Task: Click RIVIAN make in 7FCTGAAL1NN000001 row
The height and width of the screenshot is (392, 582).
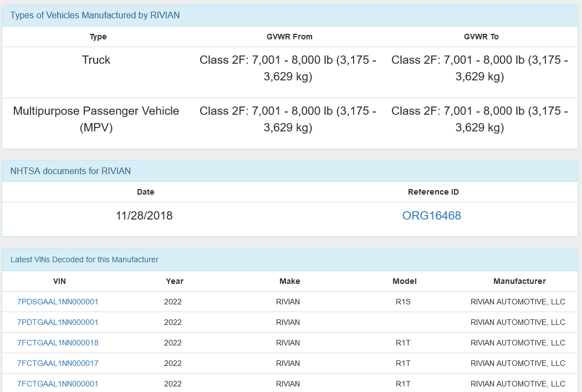Action: (288, 384)
